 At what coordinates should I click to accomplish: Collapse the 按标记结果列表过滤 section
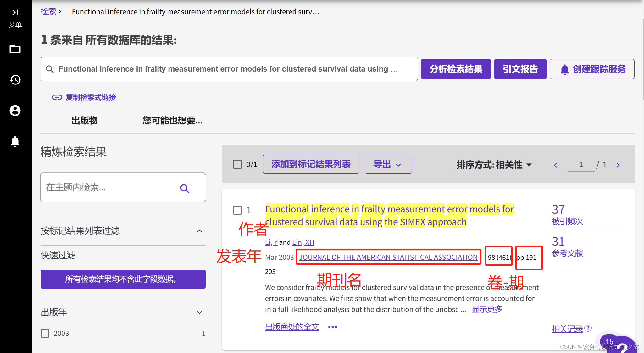(199, 231)
